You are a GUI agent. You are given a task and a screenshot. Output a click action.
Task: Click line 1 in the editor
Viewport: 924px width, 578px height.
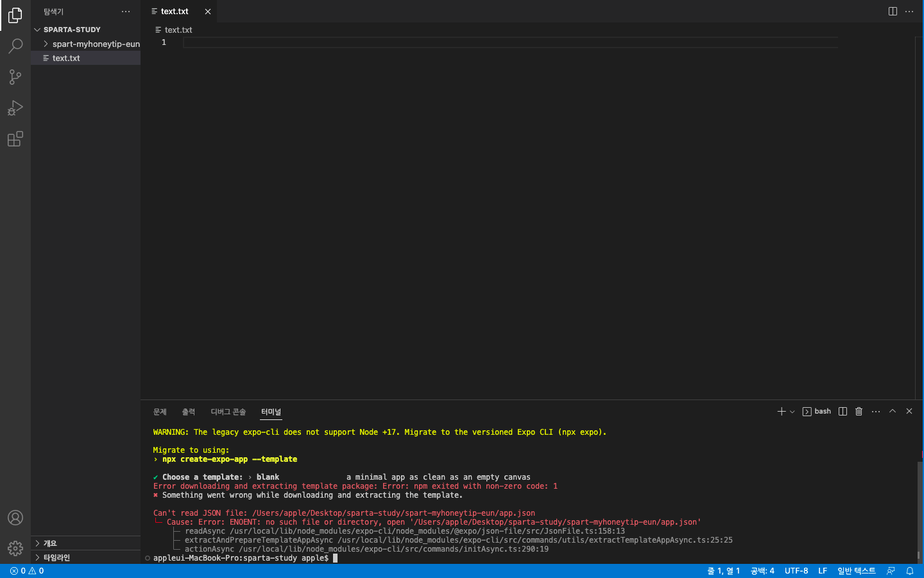(510, 42)
